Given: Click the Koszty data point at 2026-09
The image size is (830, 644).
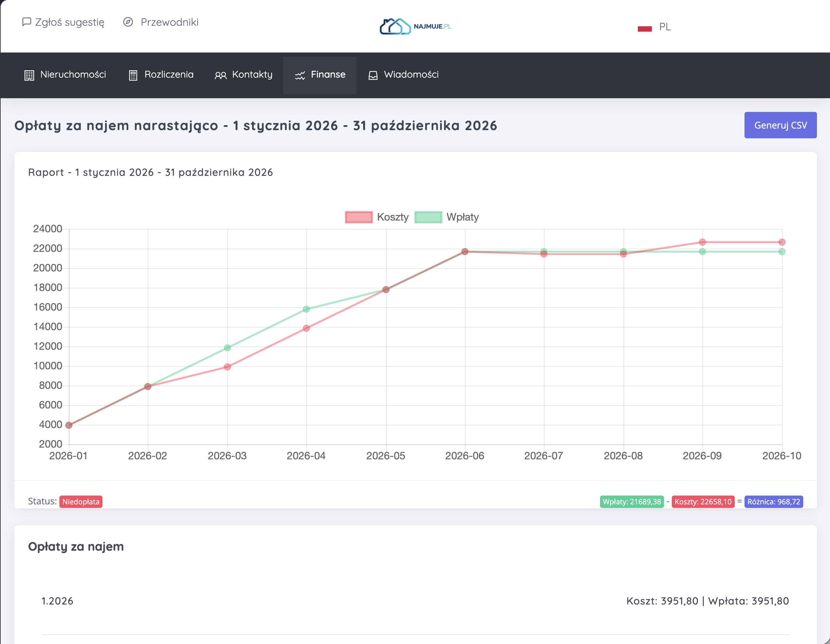Looking at the screenshot, I should coord(702,242).
